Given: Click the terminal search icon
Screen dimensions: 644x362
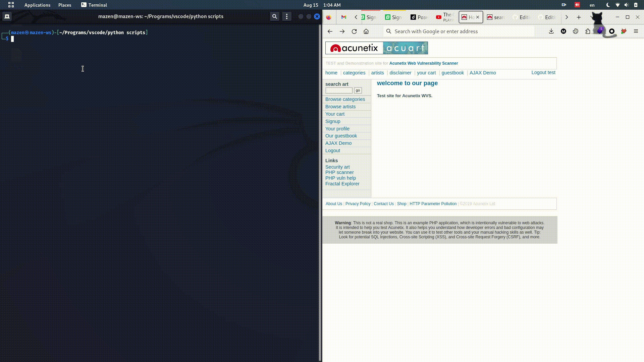Looking at the screenshot, I should coord(275,16).
